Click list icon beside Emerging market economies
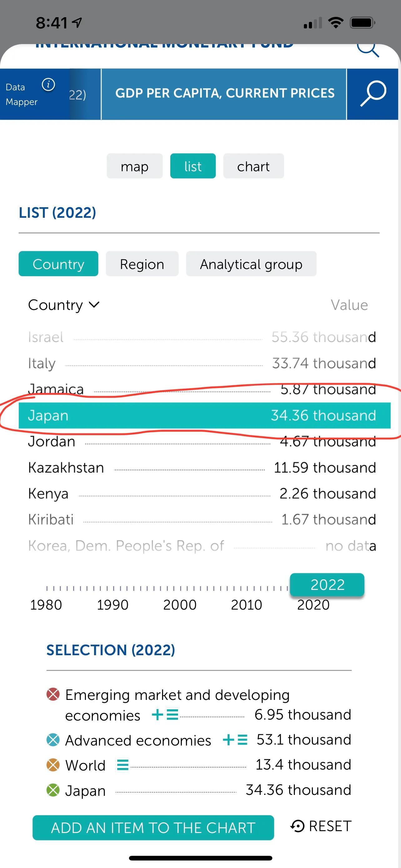 (172, 714)
